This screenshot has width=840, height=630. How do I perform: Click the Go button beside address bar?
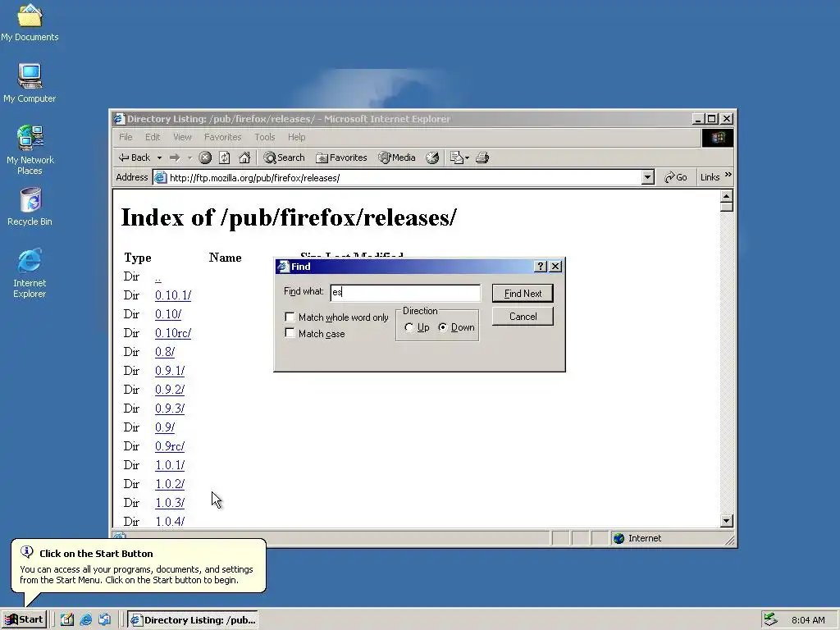676,177
